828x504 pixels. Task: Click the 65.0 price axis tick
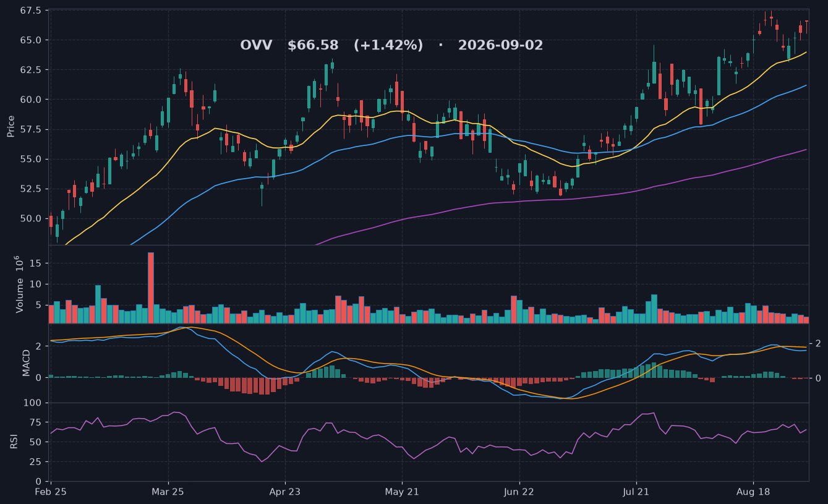(31, 40)
